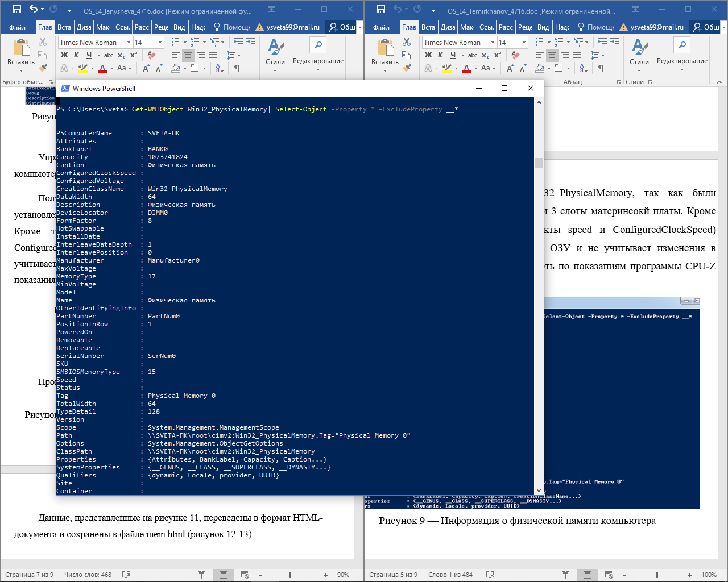
Task: Apply red font color in left Word window
Action: 102,68
